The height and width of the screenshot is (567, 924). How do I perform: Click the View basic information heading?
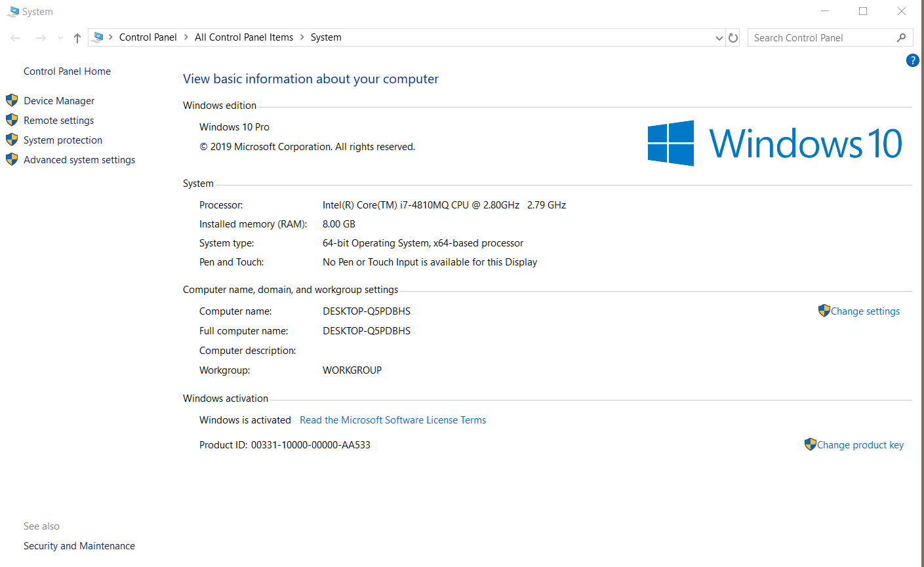click(x=311, y=79)
